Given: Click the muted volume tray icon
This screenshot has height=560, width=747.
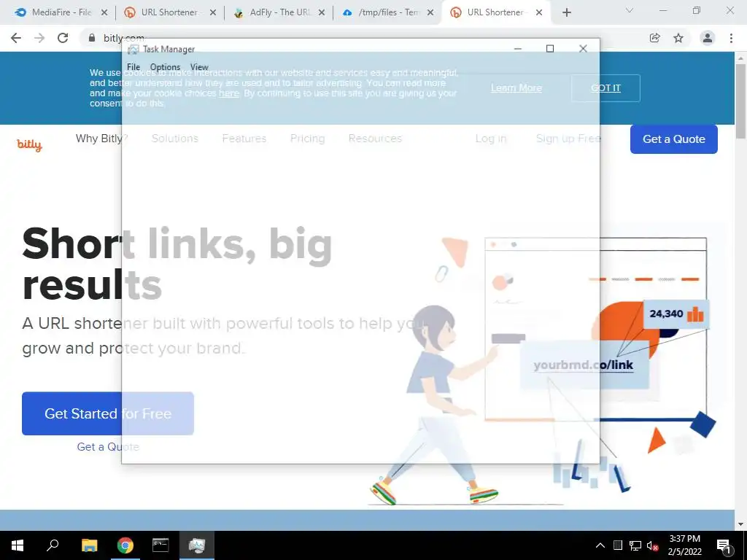Looking at the screenshot, I should tap(651, 545).
